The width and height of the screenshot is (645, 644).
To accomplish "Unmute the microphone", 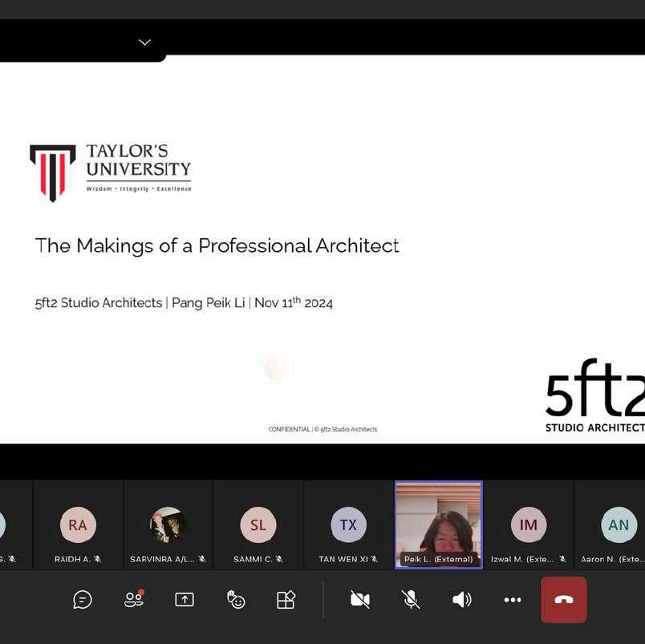I will [411, 600].
